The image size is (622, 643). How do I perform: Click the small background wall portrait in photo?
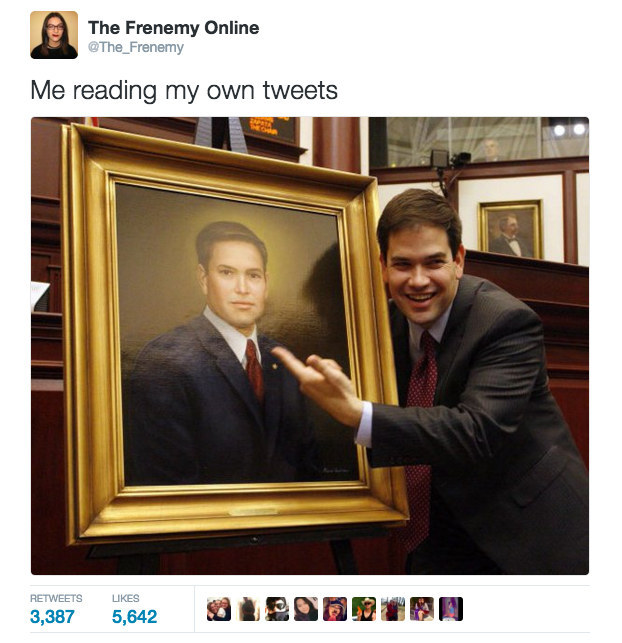point(511,230)
